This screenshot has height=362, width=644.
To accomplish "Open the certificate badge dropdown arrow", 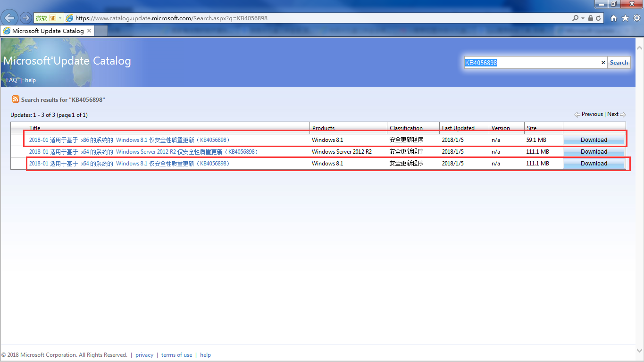I will point(60,18).
